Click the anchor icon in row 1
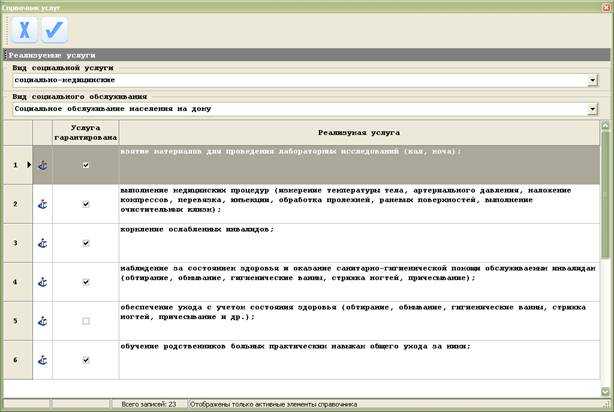This screenshot has height=412, width=614. click(x=43, y=165)
